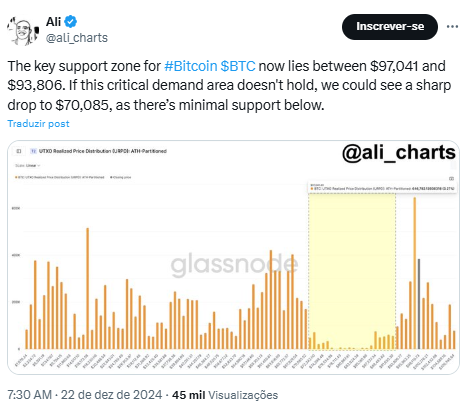Click the @ali_charts handle under name
Screen dimensions: 468x406
(77, 38)
